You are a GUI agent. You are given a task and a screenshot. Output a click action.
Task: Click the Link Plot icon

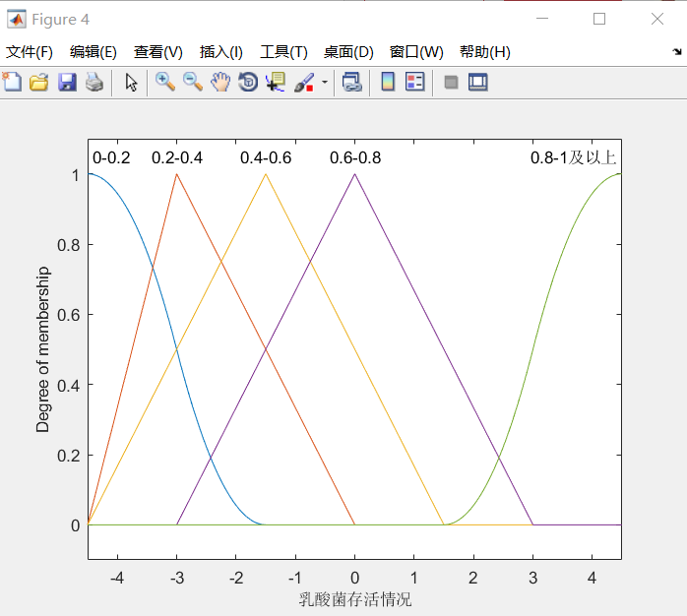tap(352, 82)
